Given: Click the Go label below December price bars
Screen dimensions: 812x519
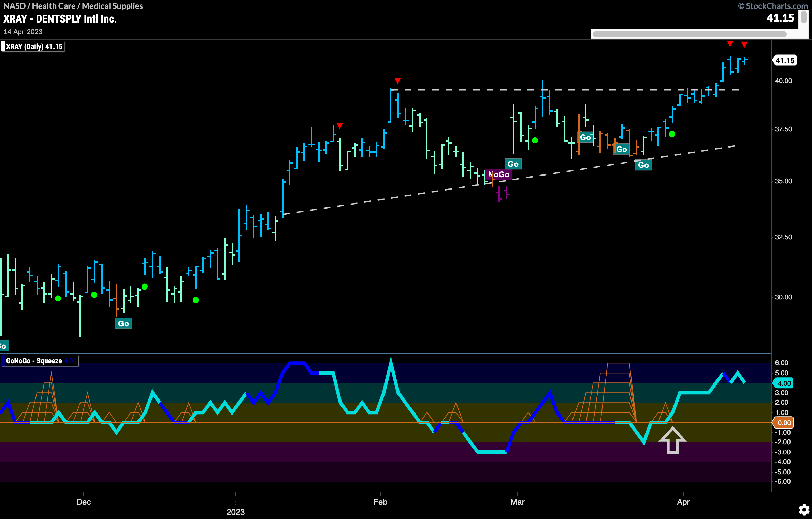Looking at the screenshot, I should pos(123,324).
